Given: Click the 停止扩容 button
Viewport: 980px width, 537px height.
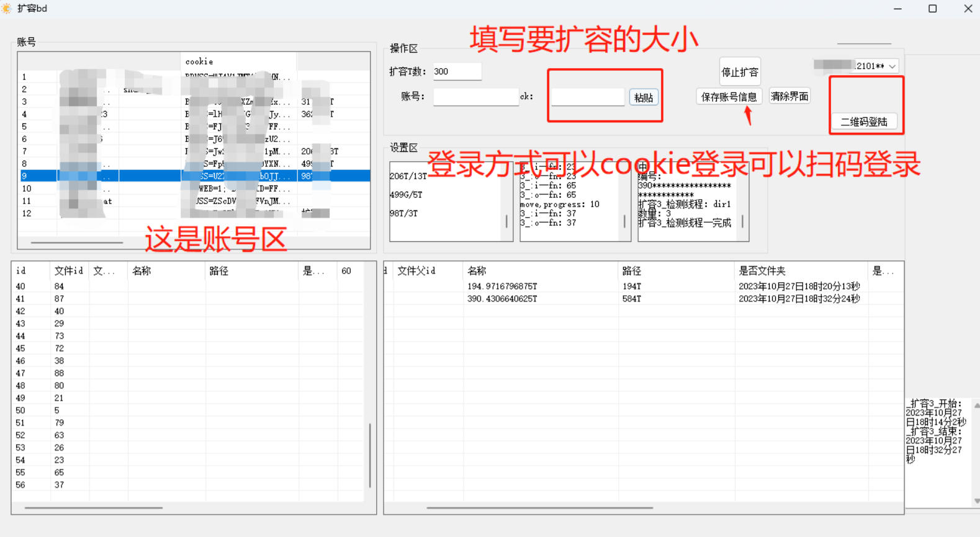Looking at the screenshot, I should [x=739, y=72].
